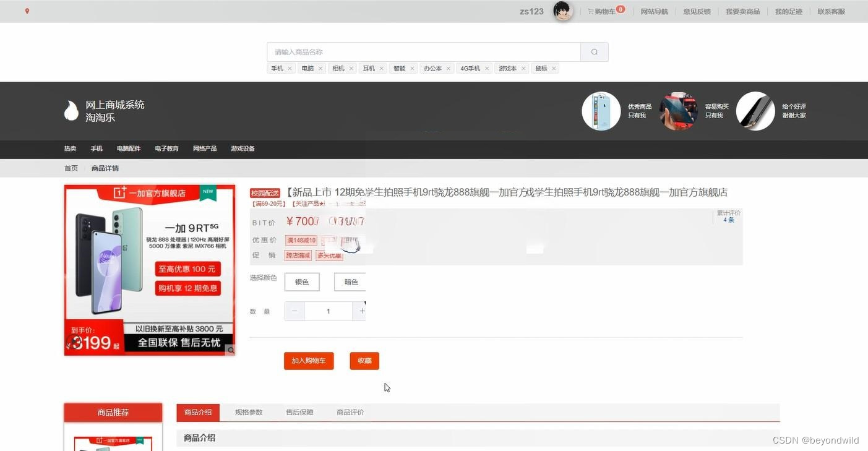Remove the 电脑 search tag
This screenshot has width=868, height=451.
320,69
